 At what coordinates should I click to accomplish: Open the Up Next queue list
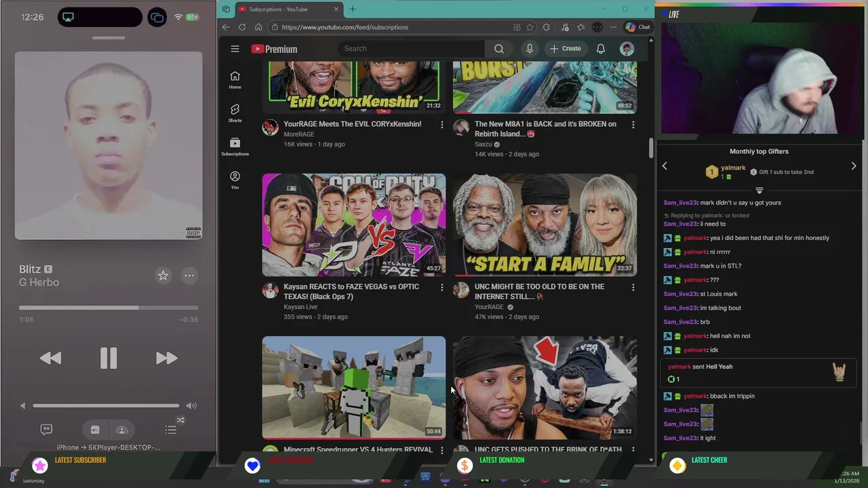coord(171,430)
